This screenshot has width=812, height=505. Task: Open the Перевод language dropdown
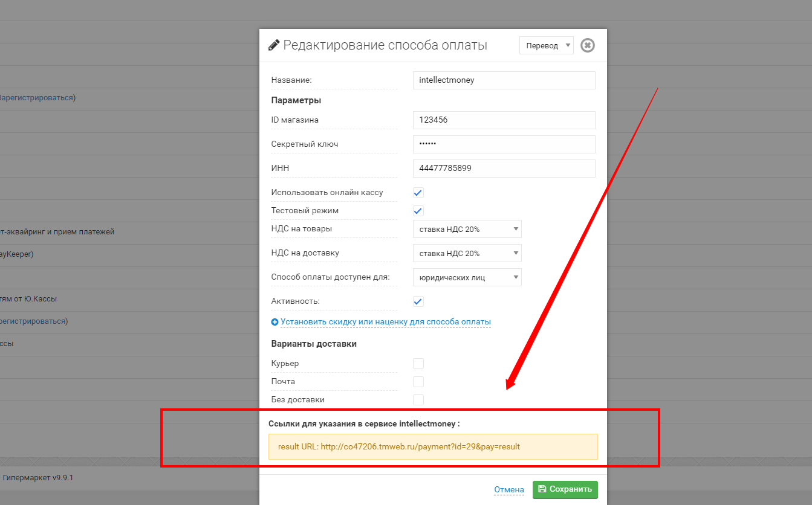546,46
